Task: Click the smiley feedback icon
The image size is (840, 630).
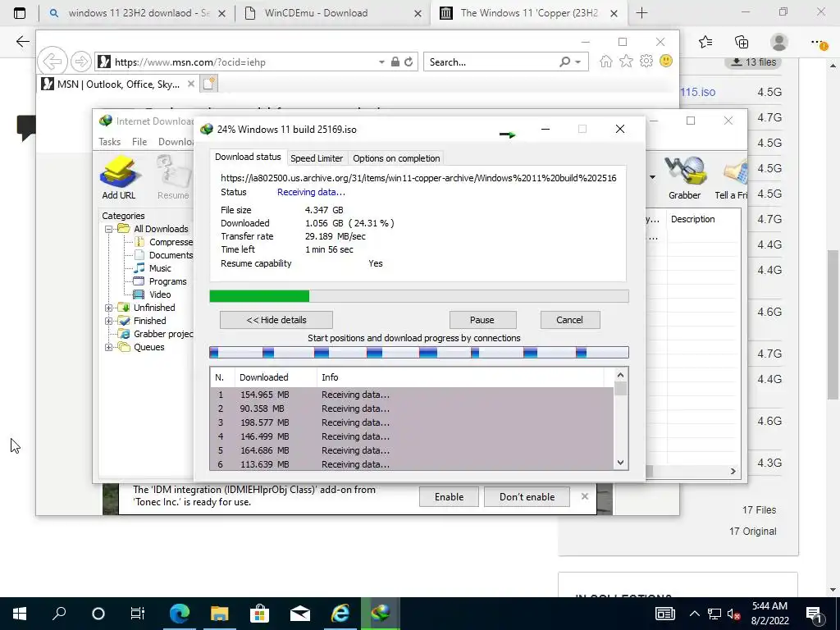Action: click(x=666, y=61)
